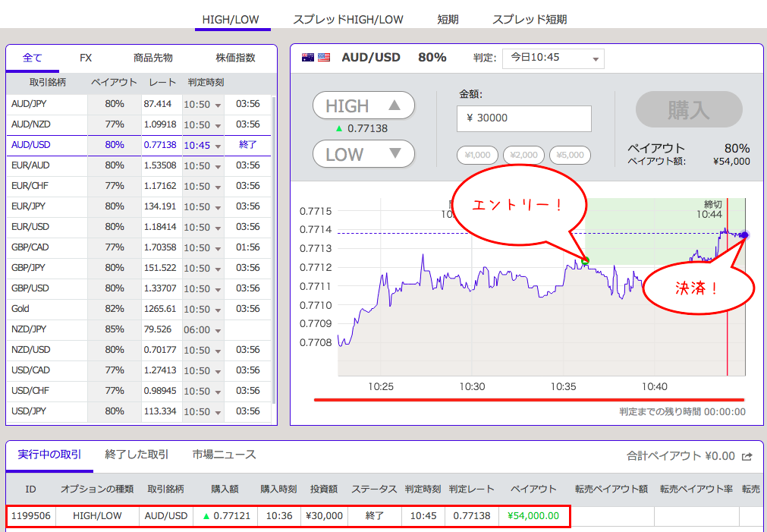Select EUR/USD in the asset list

pyautogui.click(x=30, y=227)
